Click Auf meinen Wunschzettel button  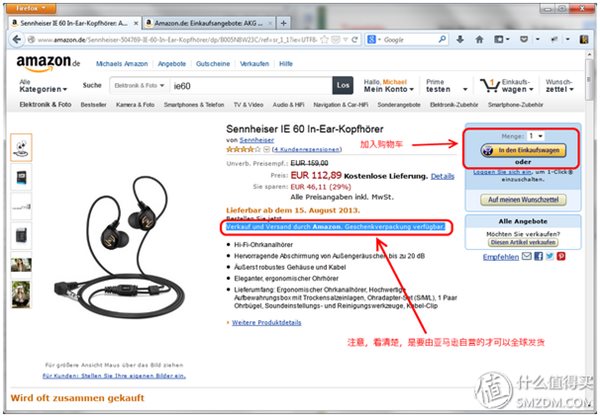(523, 200)
